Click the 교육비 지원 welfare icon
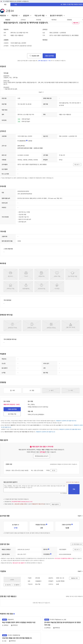83x644 pixels. click(57, 274)
